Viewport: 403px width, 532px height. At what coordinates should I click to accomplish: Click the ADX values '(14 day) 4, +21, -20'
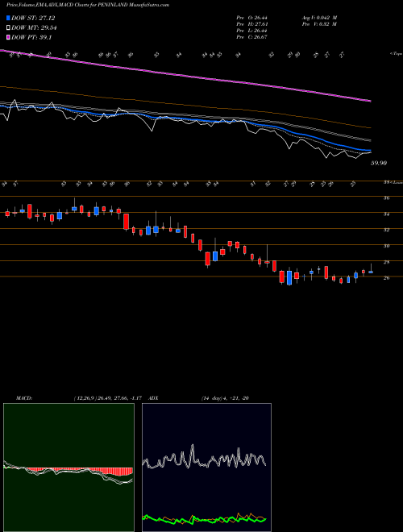coord(225,397)
